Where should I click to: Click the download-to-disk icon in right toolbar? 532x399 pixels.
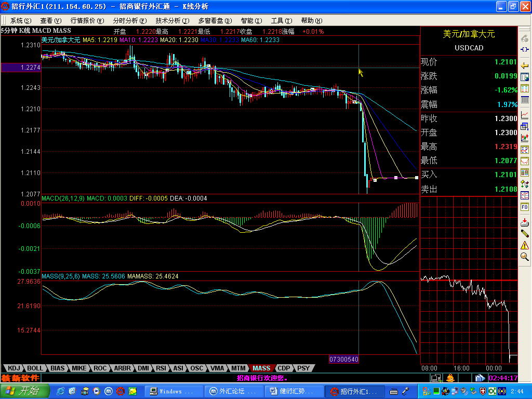tap(525, 222)
